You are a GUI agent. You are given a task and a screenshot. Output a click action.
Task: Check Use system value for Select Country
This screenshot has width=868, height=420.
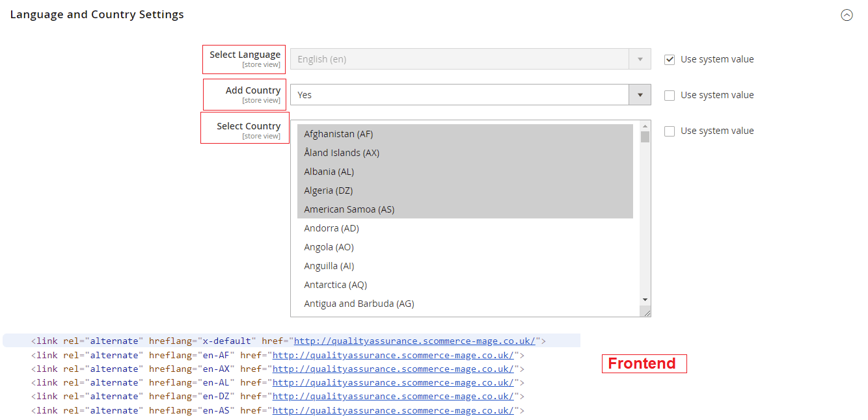coord(669,131)
